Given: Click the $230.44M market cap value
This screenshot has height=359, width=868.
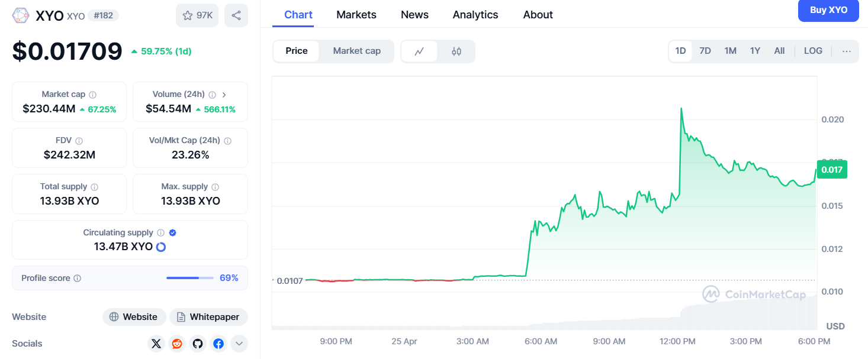Looking at the screenshot, I should [49, 109].
